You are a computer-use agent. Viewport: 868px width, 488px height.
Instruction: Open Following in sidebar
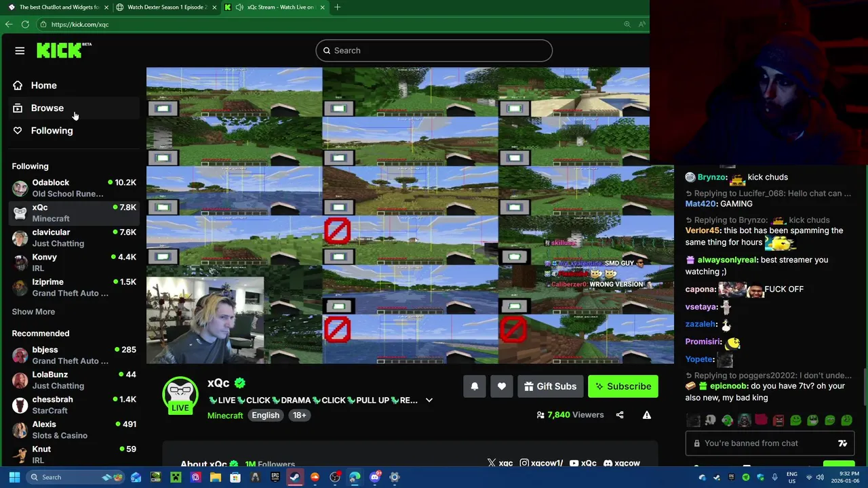point(75,131)
